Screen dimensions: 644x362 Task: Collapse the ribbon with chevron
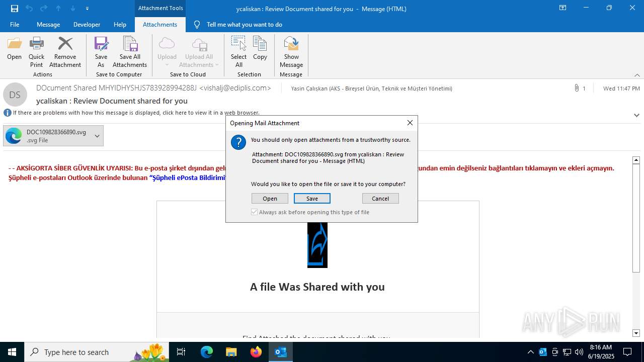(637, 74)
